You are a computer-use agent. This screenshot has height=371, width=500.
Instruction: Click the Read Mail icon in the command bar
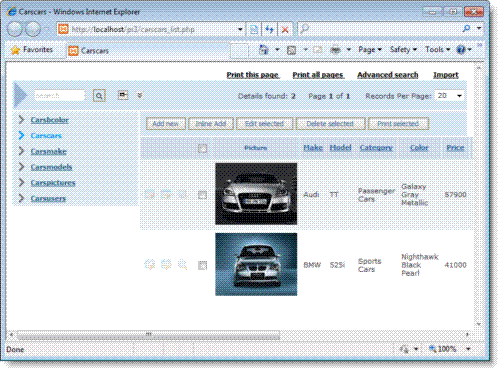pyautogui.click(x=318, y=50)
